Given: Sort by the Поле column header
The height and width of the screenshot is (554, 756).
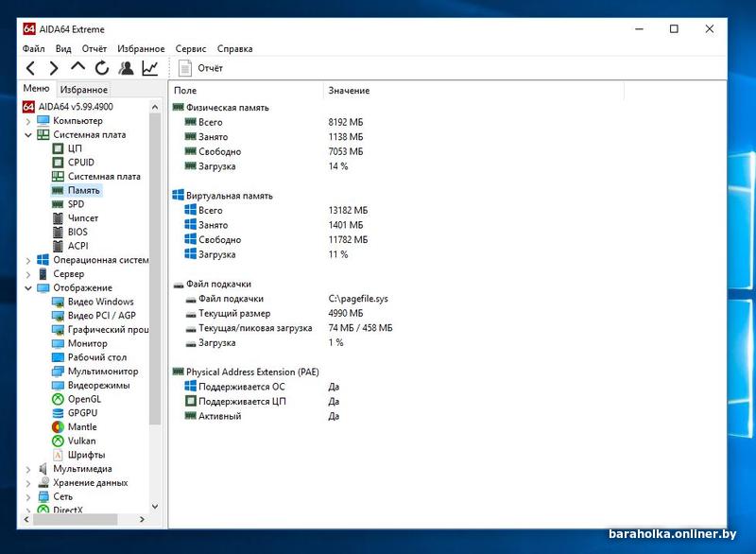Looking at the screenshot, I should pos(246,91).
